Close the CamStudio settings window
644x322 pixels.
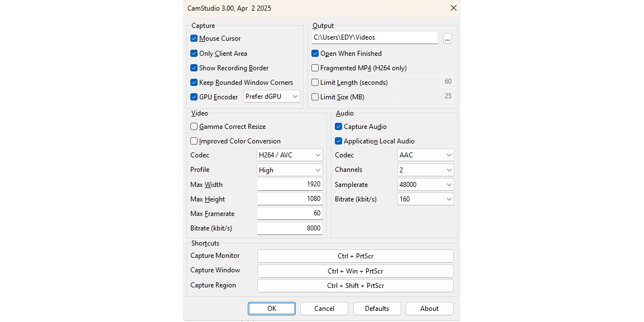coord(454,8)
